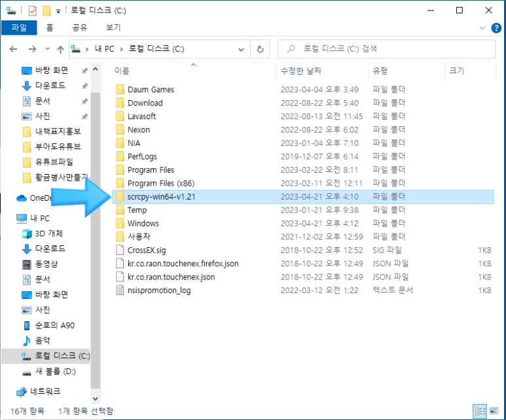Screen dimensions: 506x420
Task: Expand the chevron after 내 PC breadcrumb
Action: [122, 49]
